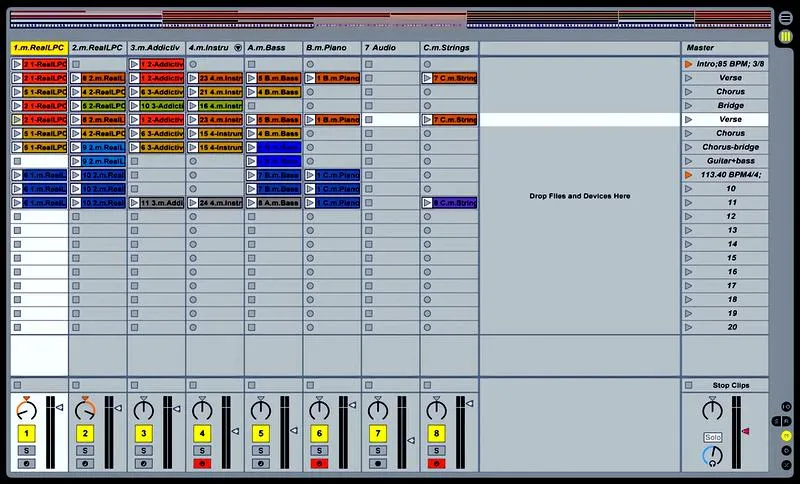Disarm recording on track 8
The height and width of the screenshot is (484, 800).
(436, 464)
